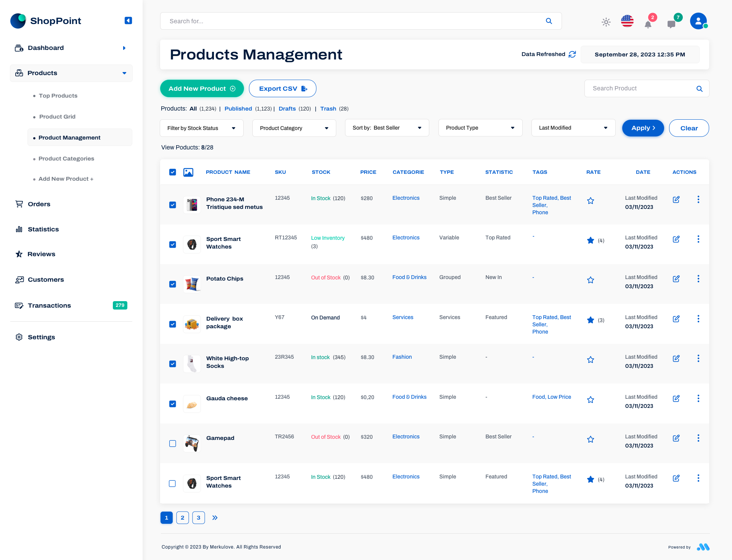Star the Gamepad product

pos(591,439)
